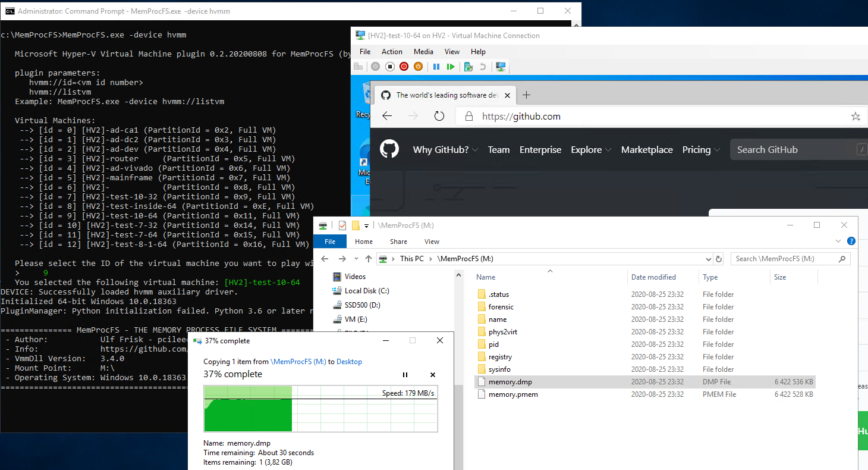The width and height of the screenshot is (868, 470).
Task: Expand the Explorer ribbon with chevron
Action: [x=839, y=241]
